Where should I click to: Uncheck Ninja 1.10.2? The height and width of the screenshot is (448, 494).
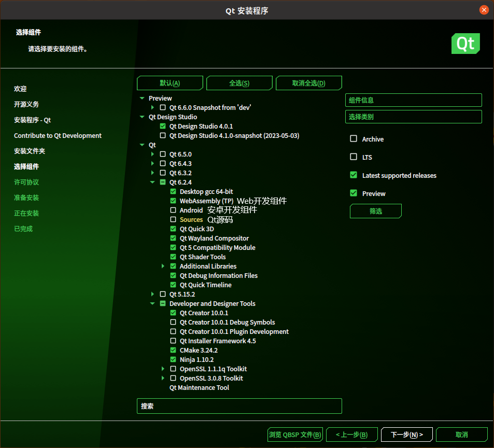point(173,359)
